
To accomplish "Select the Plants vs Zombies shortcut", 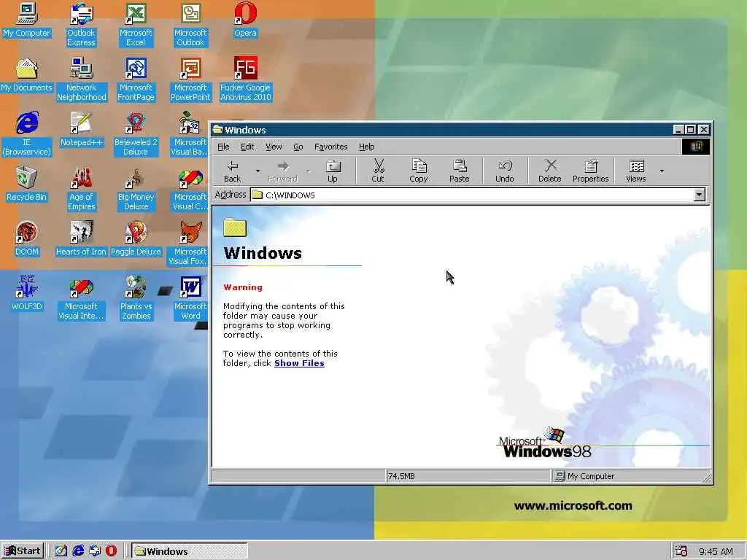I will [x=136, y=298].
